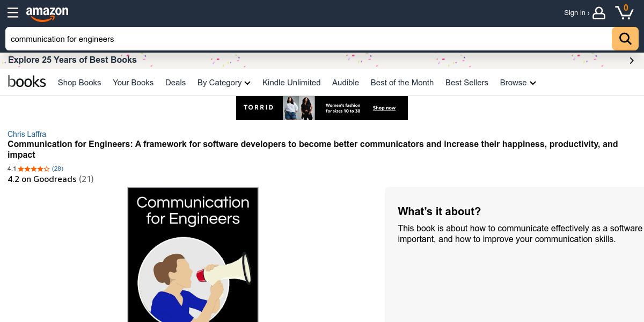View the shopping cart

pyautogui.click(x=624, y=12)
